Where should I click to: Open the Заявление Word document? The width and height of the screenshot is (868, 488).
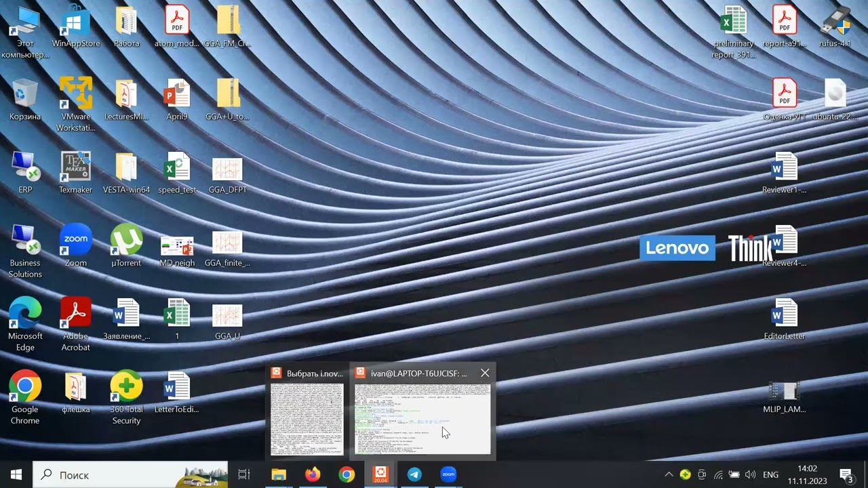click(x=127, y=320)
